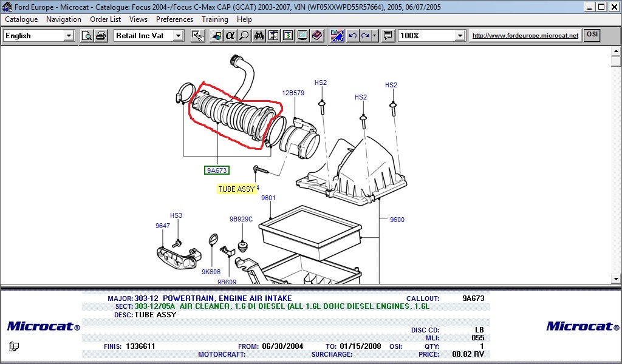Click the printer icon
The width and height of the screenshot is (622, 364).
point(100,36)
